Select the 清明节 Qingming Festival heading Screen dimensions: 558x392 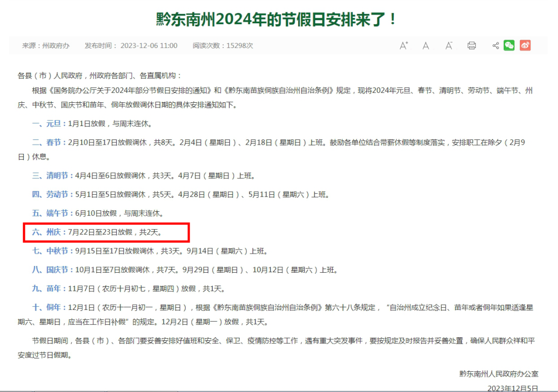point(50,175)
